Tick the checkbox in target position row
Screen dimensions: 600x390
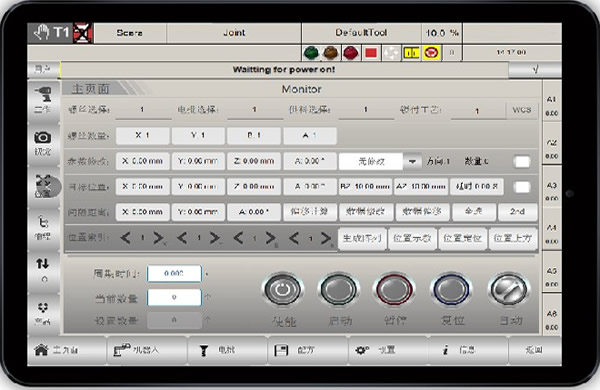tap(522, 187)
